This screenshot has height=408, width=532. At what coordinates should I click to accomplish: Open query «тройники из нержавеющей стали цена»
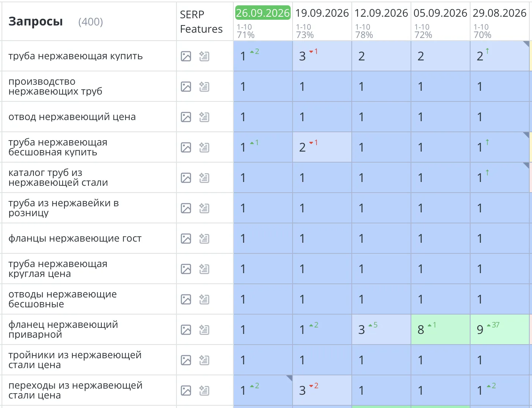[x=75, y=360]
